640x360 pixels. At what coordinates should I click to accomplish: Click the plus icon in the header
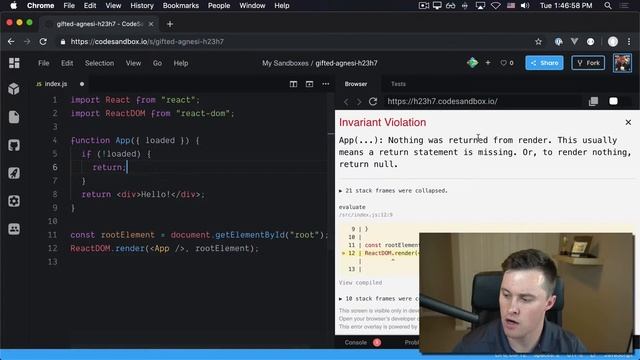coord(488,63)
